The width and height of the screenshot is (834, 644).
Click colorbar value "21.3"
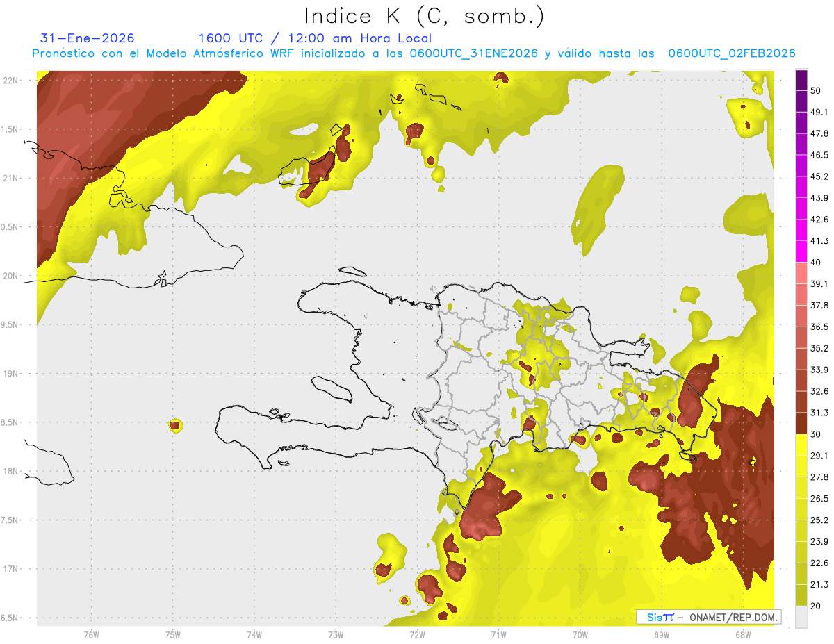coord(819,585)
